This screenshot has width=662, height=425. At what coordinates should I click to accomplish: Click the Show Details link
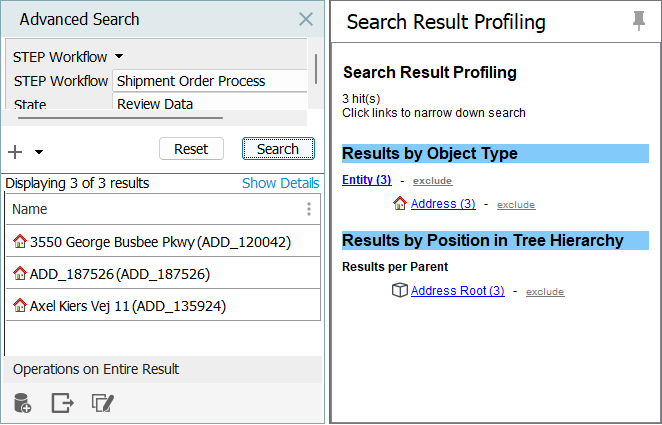coord(280,183)
